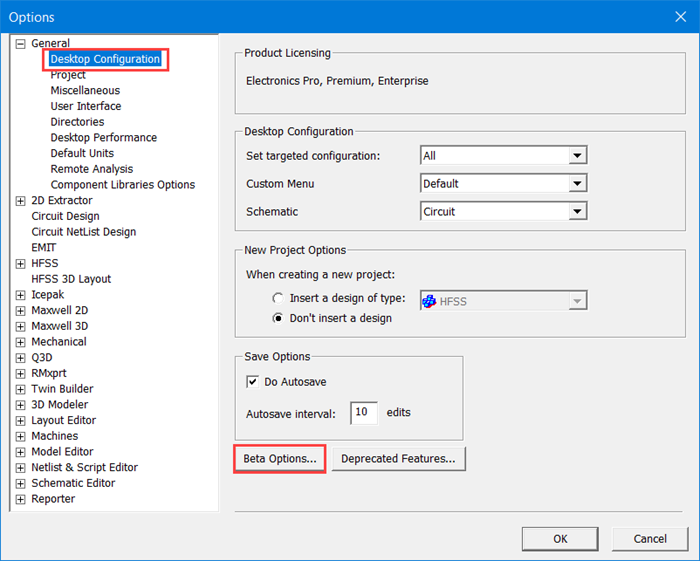The image size is (700, 561).
Task: Open Deprecated Features dialog
Action: click(x=398, y=459)
